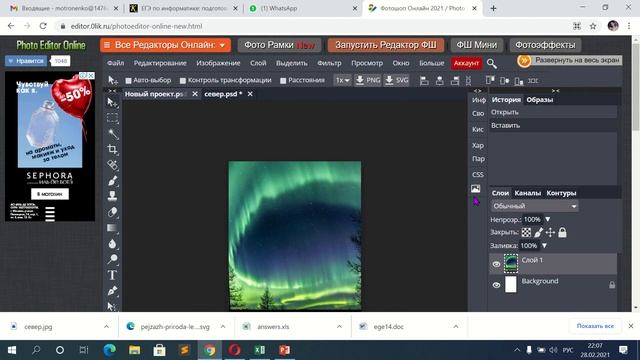This screenshot has width=640, height=360.
Task: Switch to the Образы tab
Action: (x=540, y=100)
